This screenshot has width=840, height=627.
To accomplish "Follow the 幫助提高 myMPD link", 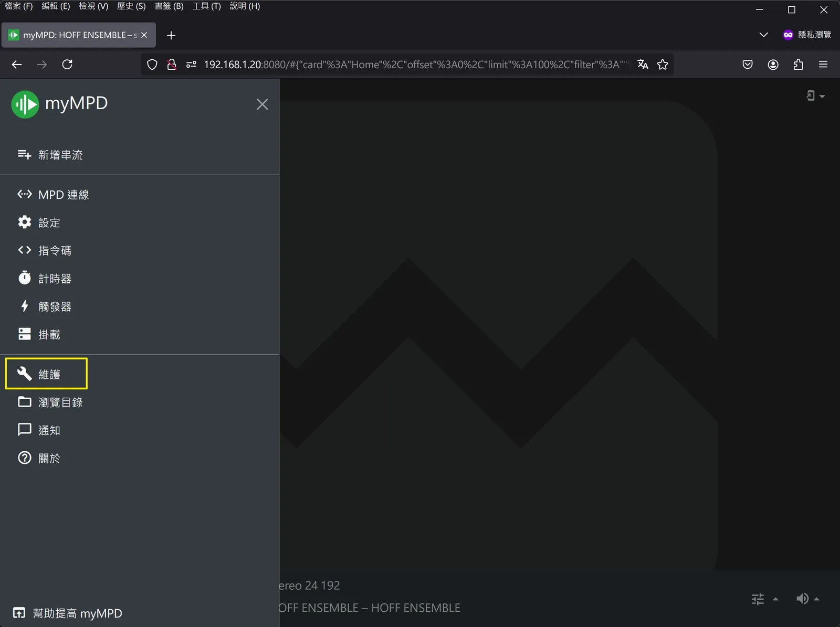I will tap(67, 613).
